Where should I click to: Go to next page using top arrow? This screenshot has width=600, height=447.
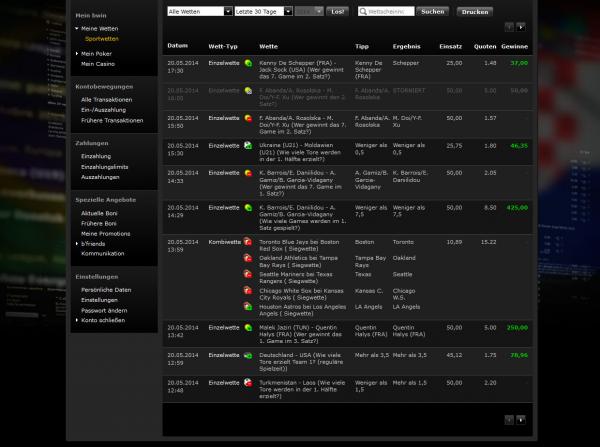pos(521,27)
